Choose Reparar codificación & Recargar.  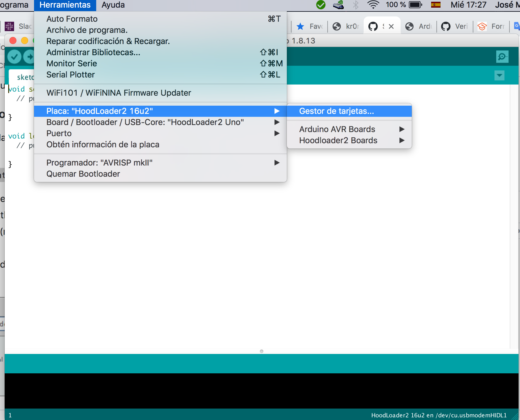tap(160, 41)
